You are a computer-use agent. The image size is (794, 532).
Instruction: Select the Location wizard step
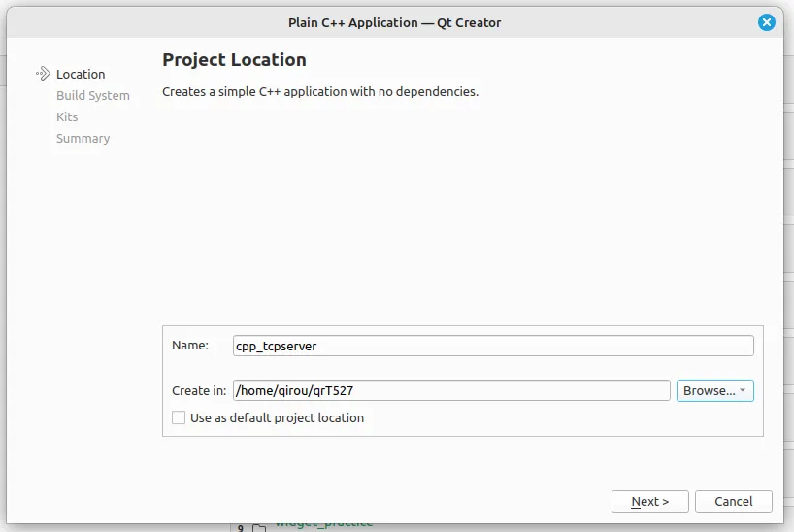(81, 74)
